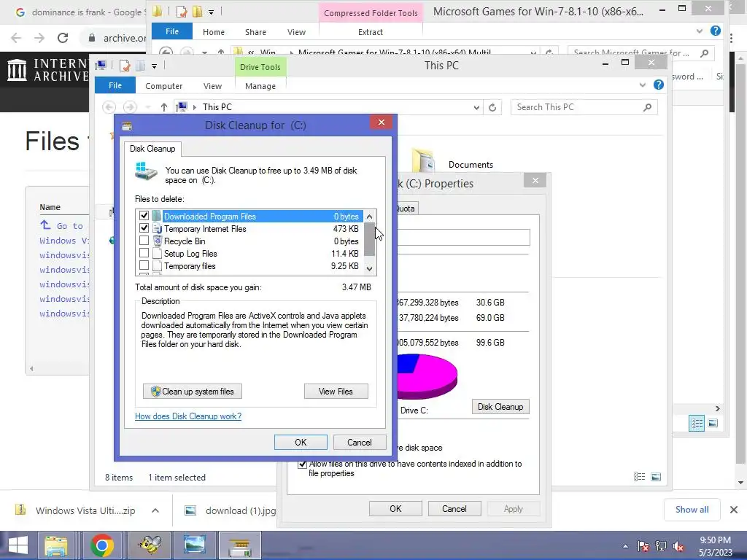Tick the Setup Log Files checkbox
Viewport: 747px width, 560px height.
pyautogui.click(x=144, y=253)
